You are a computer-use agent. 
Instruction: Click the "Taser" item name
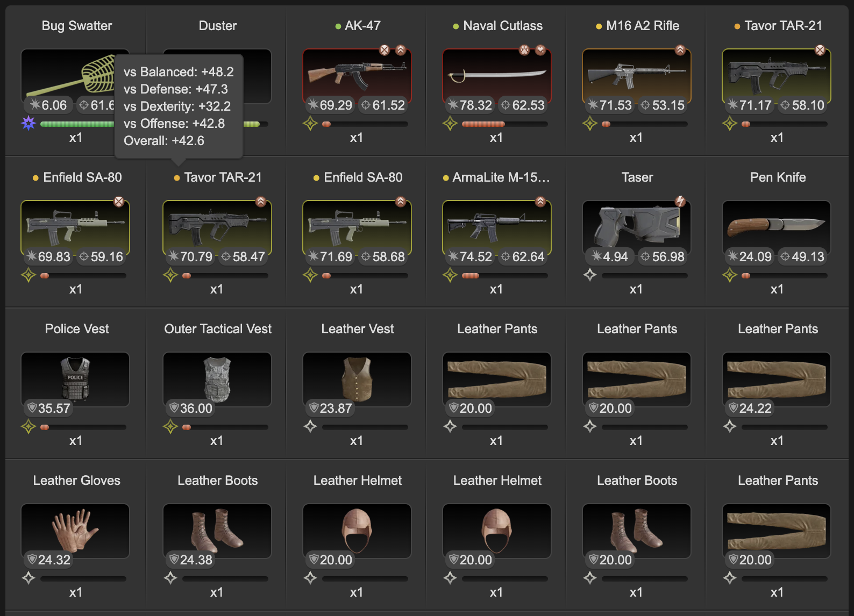(637, 177)
